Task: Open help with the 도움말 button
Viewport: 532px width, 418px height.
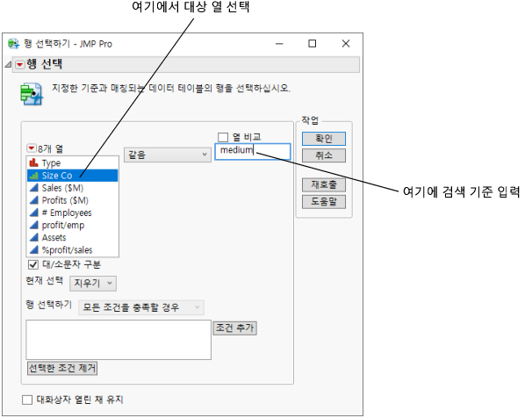Action: click(324, 202)
